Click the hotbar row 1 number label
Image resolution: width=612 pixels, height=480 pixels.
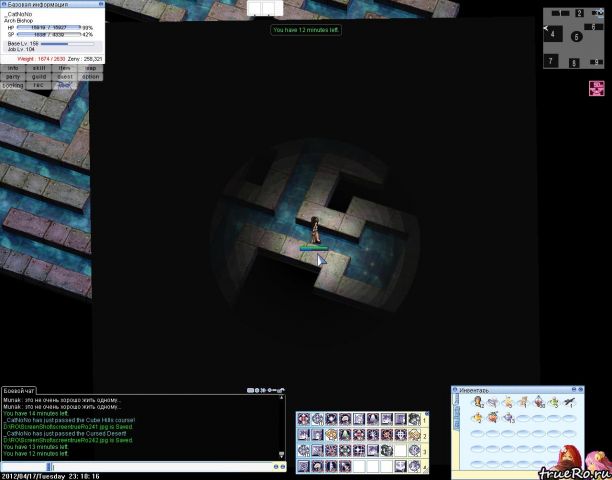coord(424,421)
